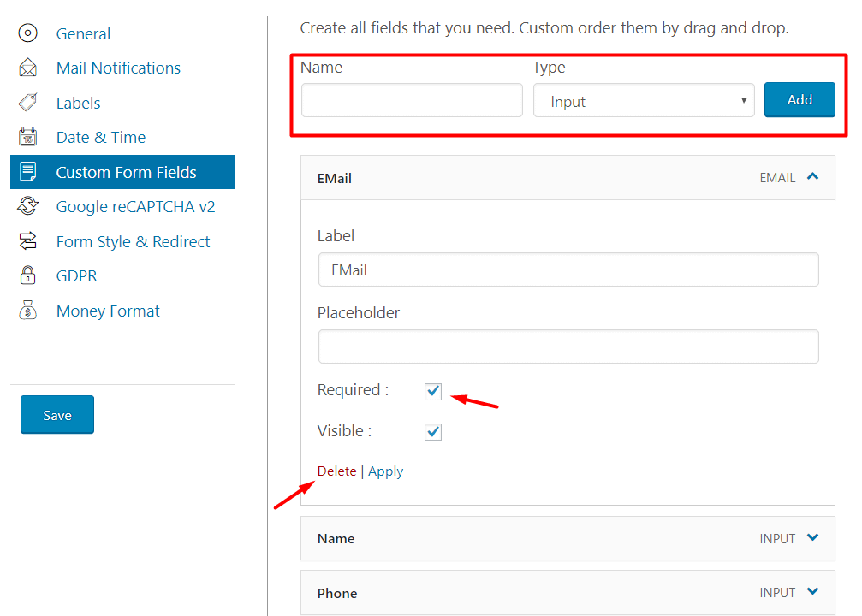This screenshot has width=862, height=616.
Task: Expand the Name field panel
Action: point(812,538)
